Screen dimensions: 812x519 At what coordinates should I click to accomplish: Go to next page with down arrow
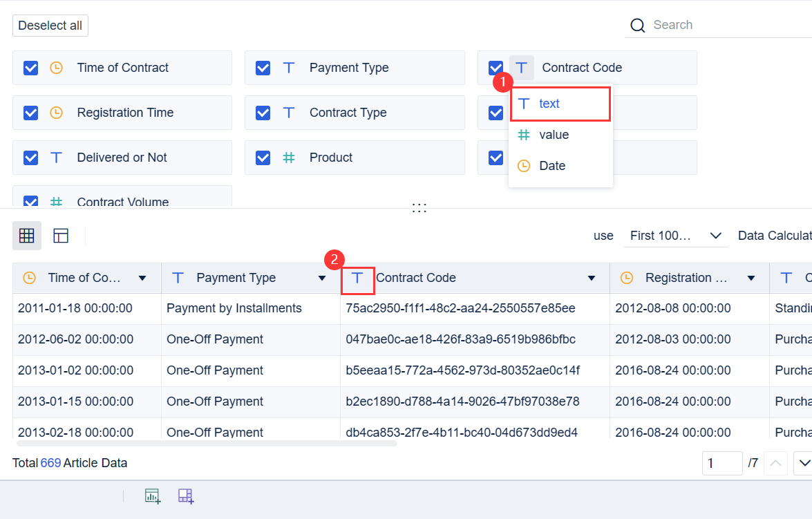click(804, 463)
